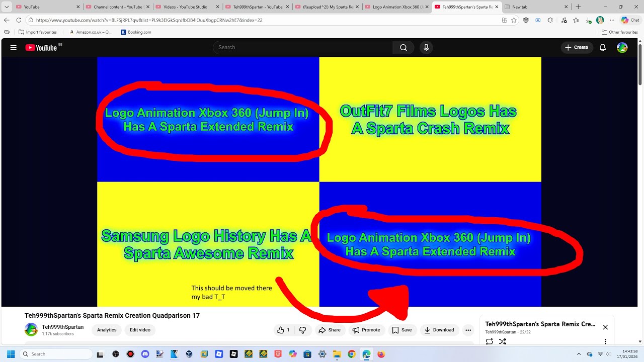Go back in browser

[x=7, y=20]
